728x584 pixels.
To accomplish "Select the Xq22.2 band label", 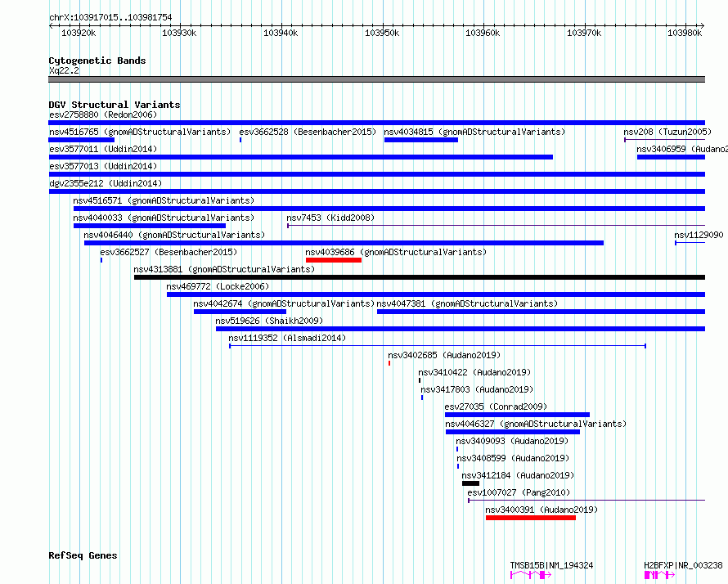I will coord(64,70).
